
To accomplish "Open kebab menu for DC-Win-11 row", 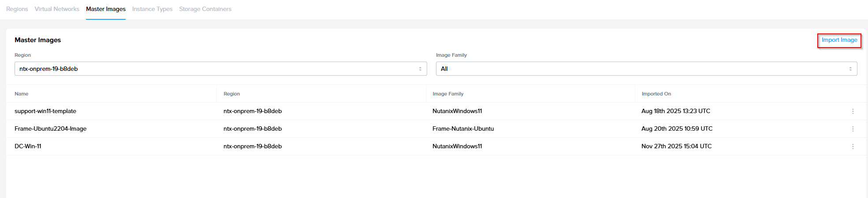I will [x=853, y=147].
